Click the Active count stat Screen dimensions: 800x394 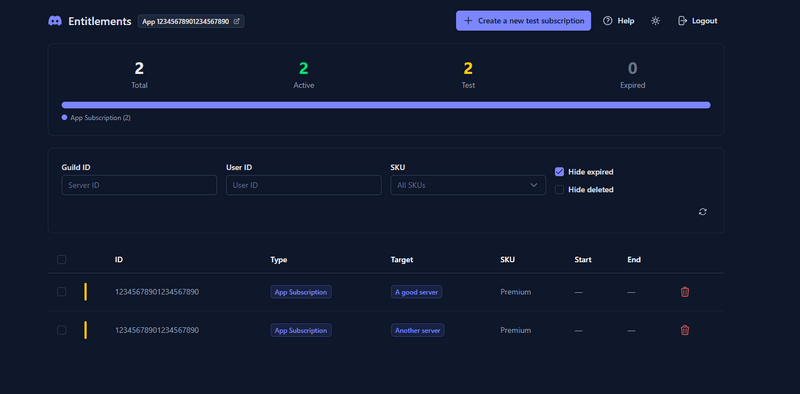pos(304,75)
